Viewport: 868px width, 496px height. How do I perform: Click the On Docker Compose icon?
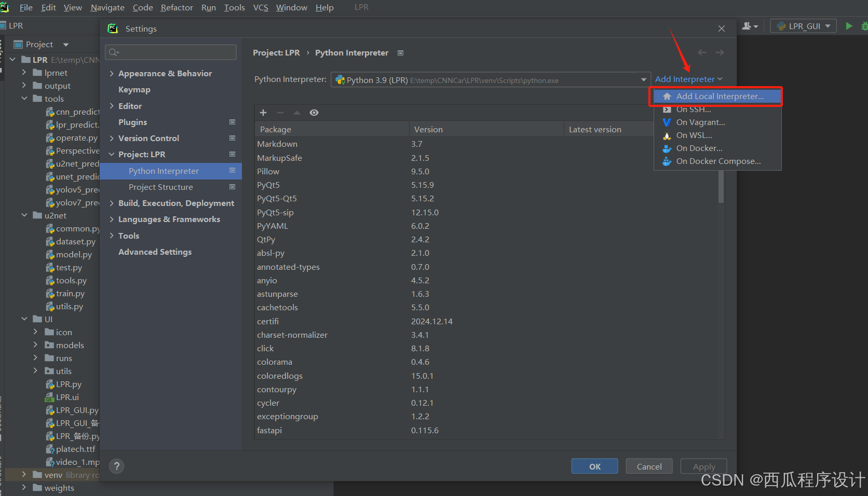pos(667,161)
